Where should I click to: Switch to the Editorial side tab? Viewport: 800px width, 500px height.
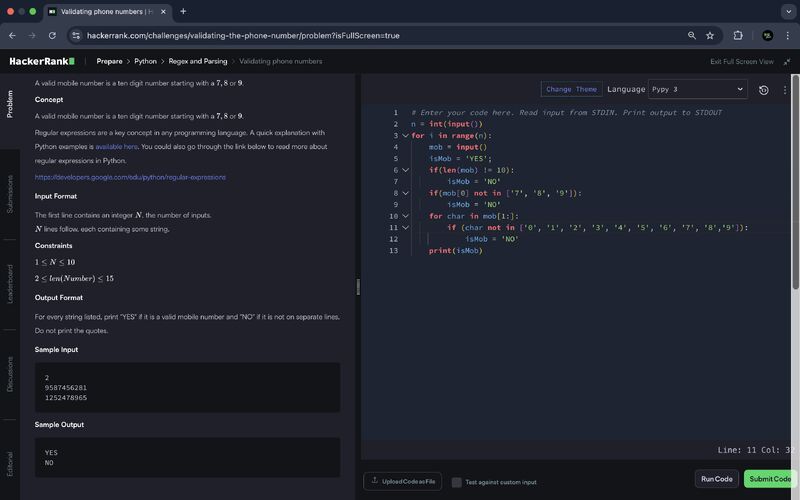[x=10, y=464]
